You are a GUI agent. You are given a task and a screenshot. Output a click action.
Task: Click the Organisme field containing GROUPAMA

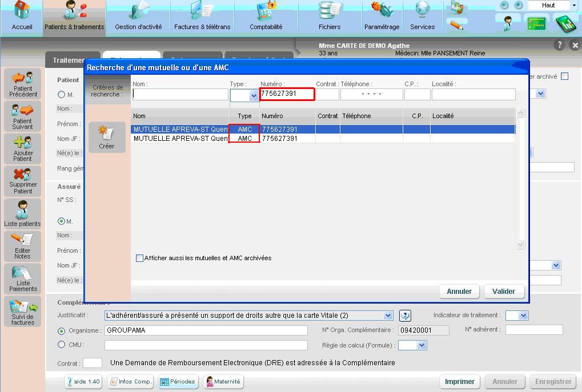click(206, 330)
